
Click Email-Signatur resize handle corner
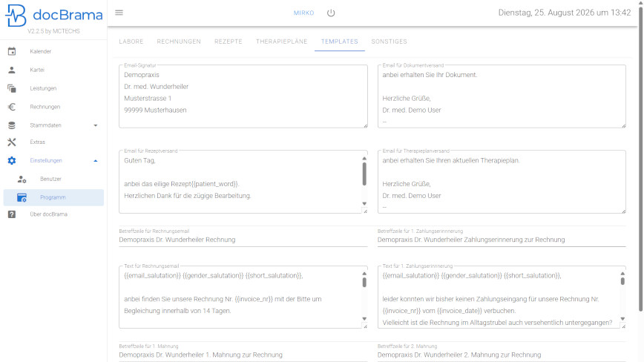click(x=365, y=125)
